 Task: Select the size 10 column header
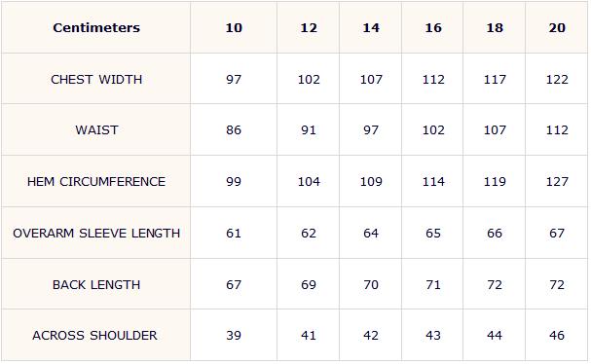(x=234, y=28)
